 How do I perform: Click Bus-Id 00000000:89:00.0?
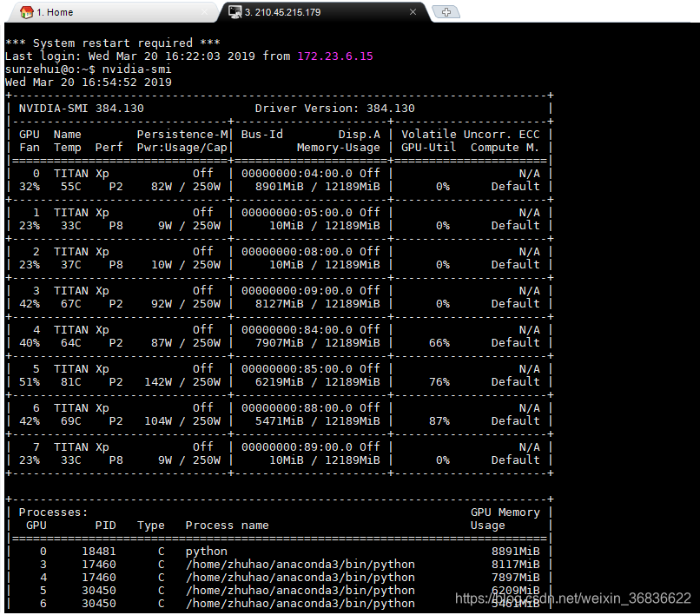coord(297,447)
